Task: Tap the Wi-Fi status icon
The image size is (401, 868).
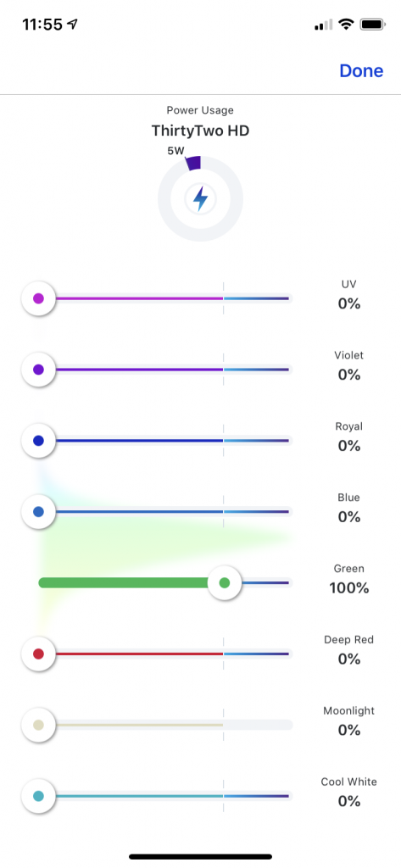Action: (347, 25)
